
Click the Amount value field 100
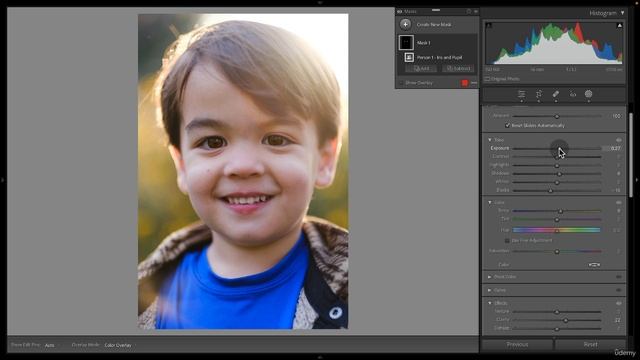click(616, 116)
